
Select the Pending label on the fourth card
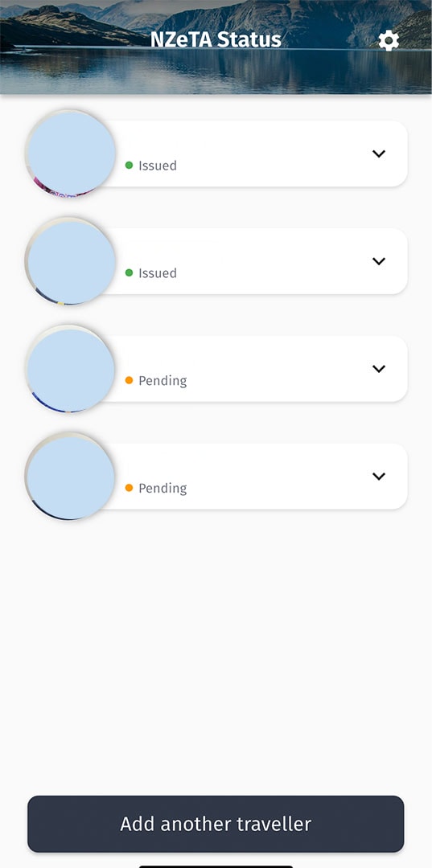(x=163, y=489)
